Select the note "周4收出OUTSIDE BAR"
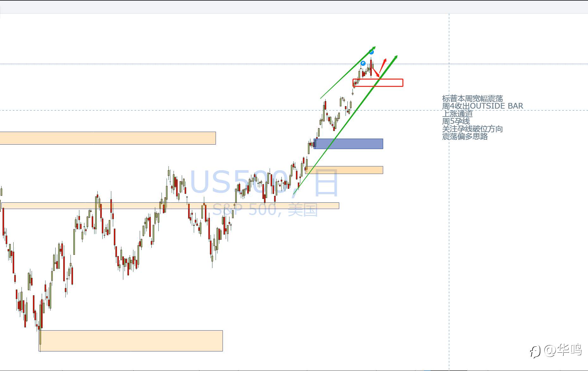The height and width of the screenshot is (371, 588). click(482, 106)
